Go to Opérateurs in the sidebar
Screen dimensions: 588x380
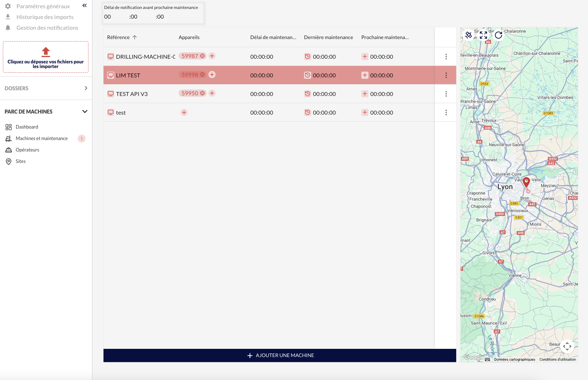(27, 150)
